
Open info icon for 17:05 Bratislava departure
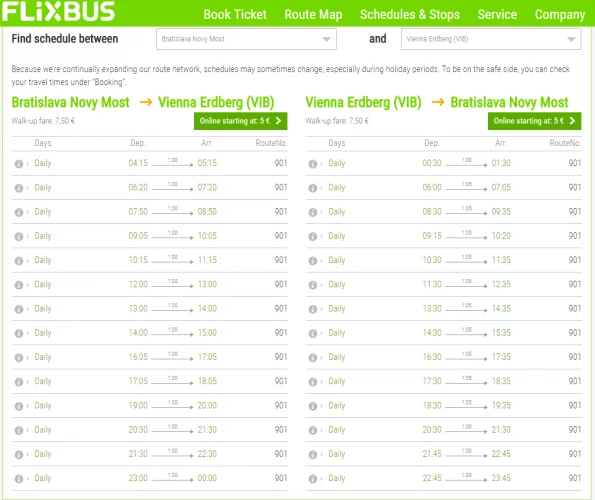(x=19, y=382)
